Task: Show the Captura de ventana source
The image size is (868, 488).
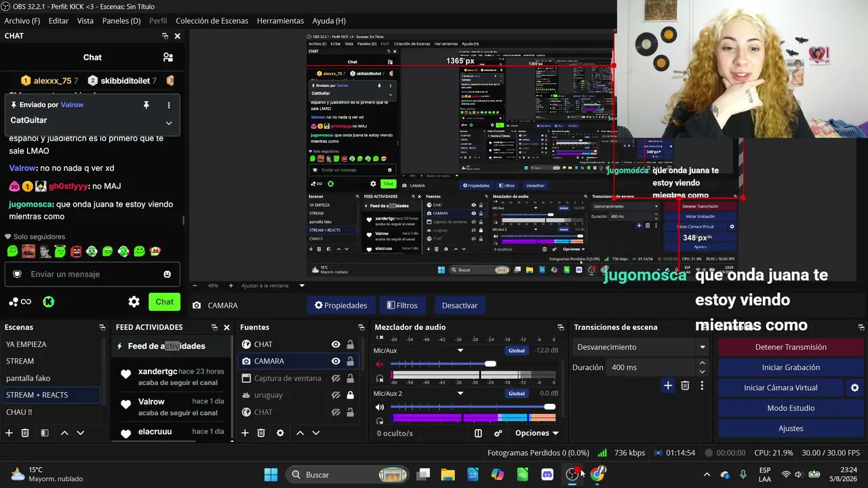Action: point(336,378)
